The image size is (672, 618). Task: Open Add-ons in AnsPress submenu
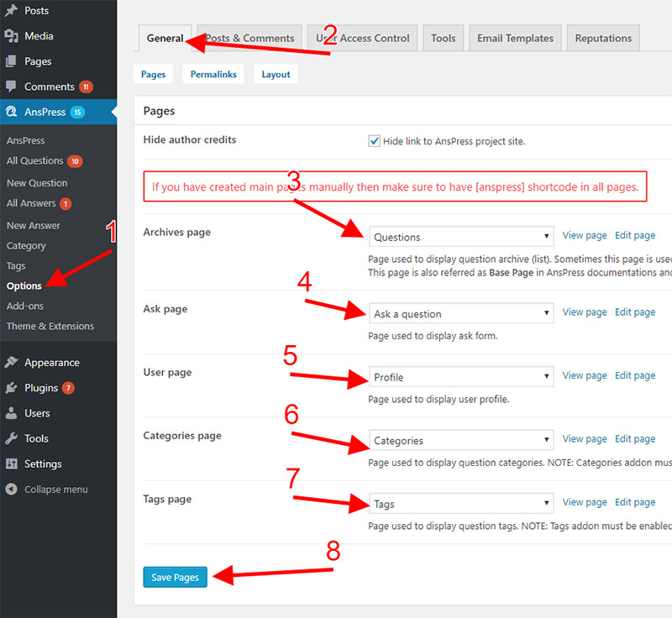(x=25, y=306)
